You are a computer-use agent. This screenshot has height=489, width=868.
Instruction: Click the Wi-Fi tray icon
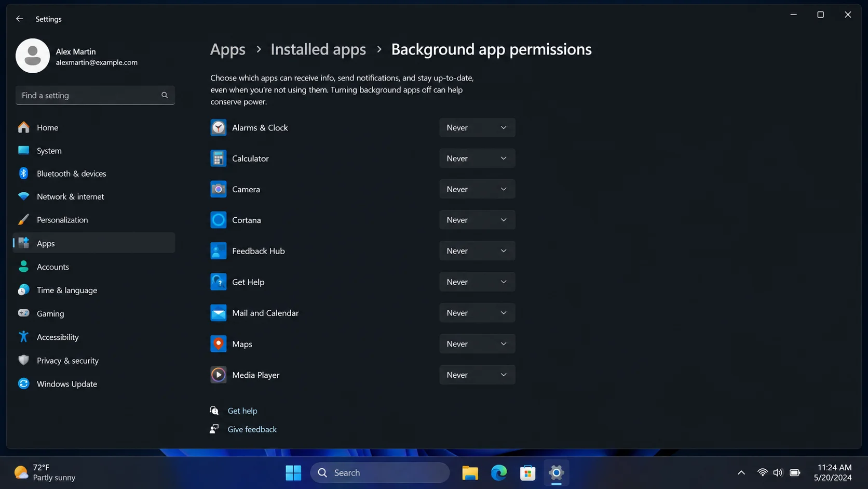click(x=762, y=472)
